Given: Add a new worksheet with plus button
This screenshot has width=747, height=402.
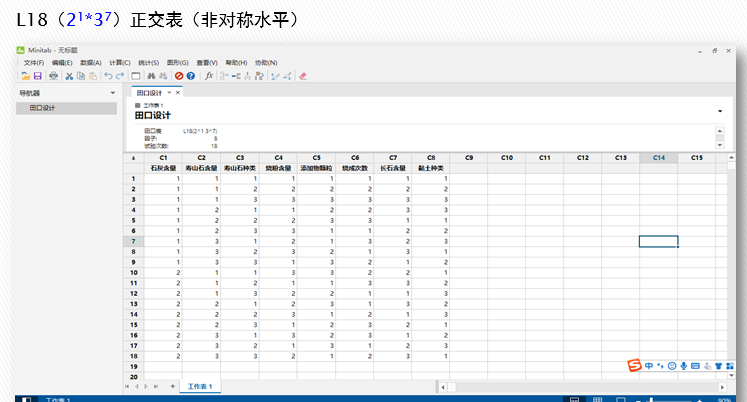Looking at the screenshot, I should (x=172, y=386).
